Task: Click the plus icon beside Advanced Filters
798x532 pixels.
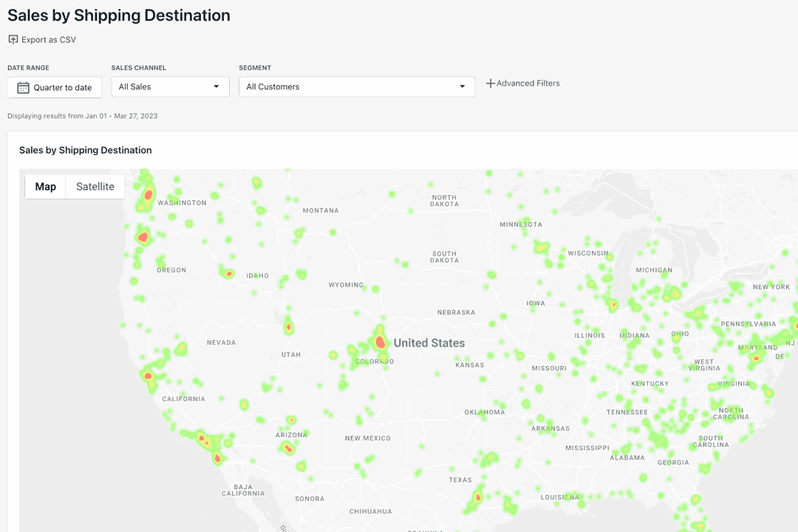Action: click(x=491, y=83)
